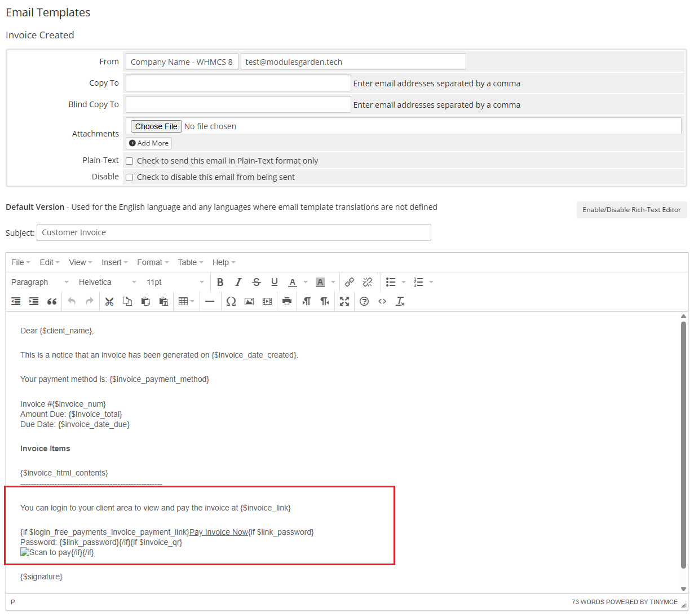Insert a bullet list
This screenshot has width=694, height=616.
(x=391, y=282)
